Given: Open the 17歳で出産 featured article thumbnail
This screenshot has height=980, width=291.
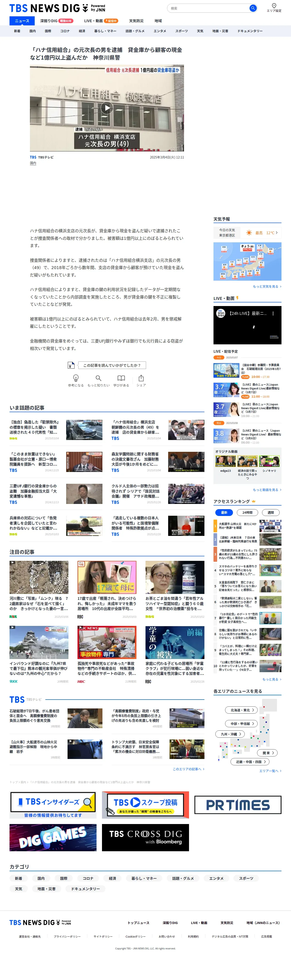Looking at the screenshot, I should [x=107, y=577].
